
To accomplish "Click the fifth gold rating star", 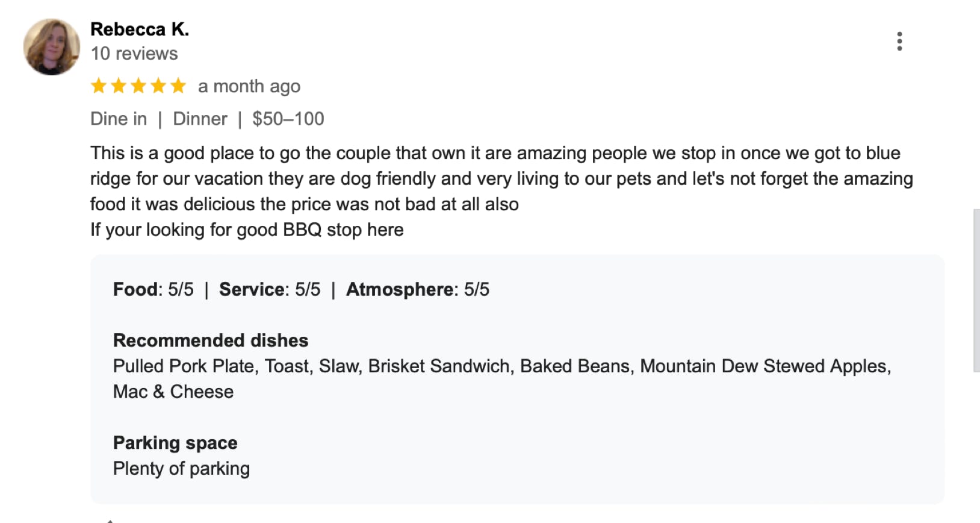I will tap(178, 86).
